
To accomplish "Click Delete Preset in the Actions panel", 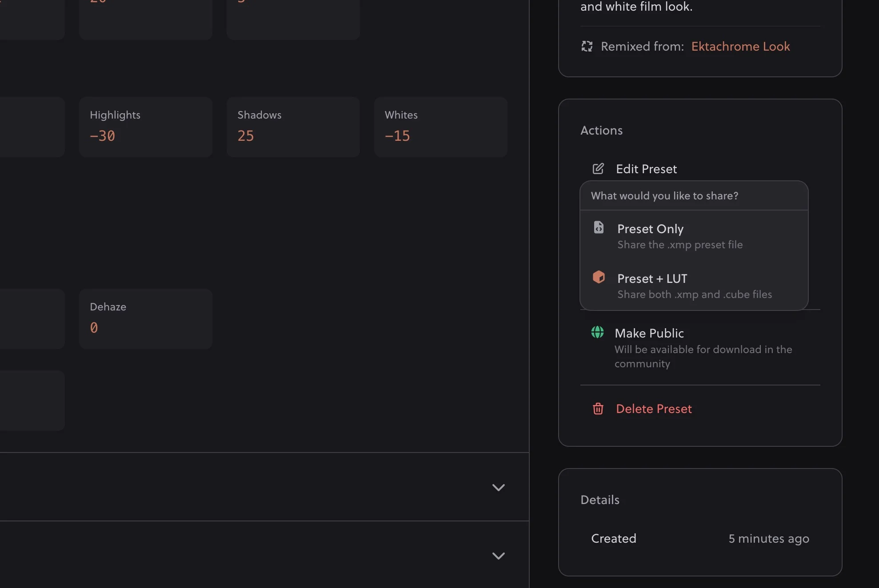I will coord(654,409).
